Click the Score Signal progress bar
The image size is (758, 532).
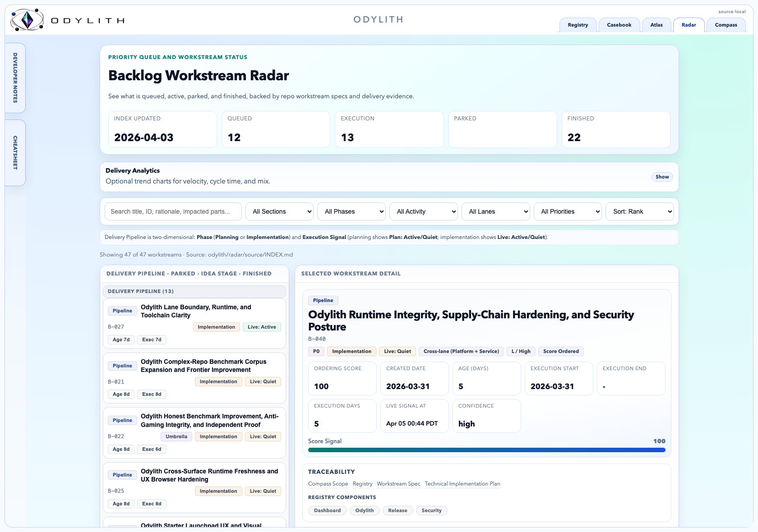pyautogui.click(x=487, y=450)
